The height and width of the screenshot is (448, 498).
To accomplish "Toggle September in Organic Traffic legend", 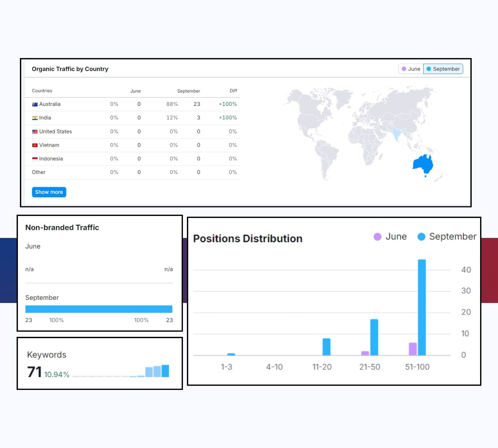I will 443,69.
